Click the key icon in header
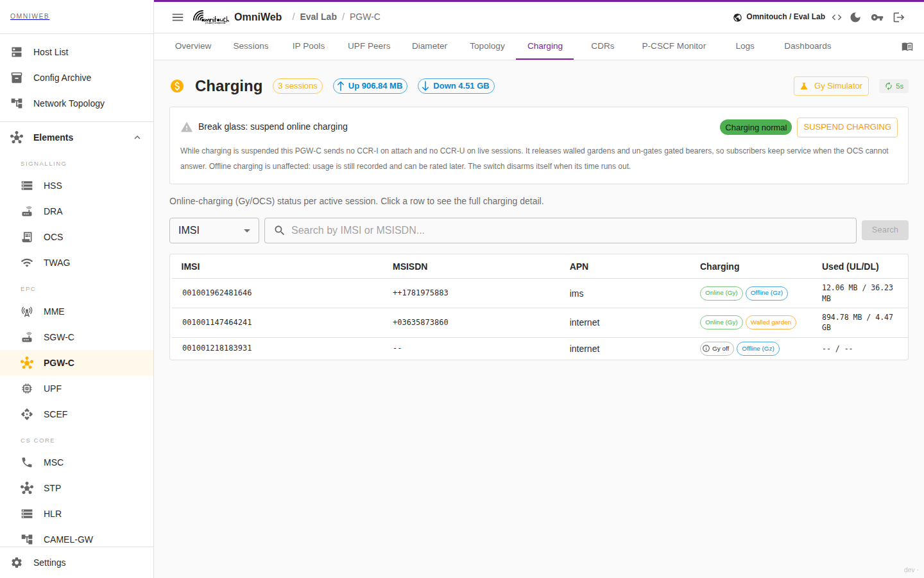 coord(877,17)
